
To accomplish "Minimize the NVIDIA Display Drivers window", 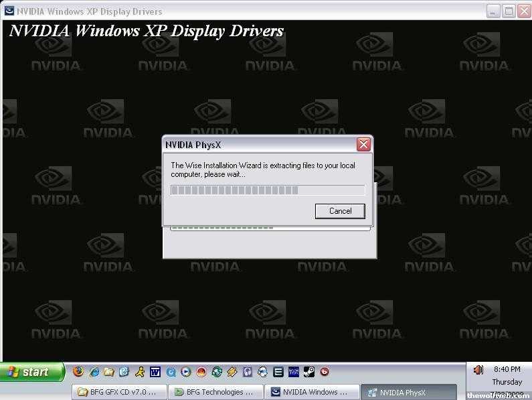I will tap(493, 11).
